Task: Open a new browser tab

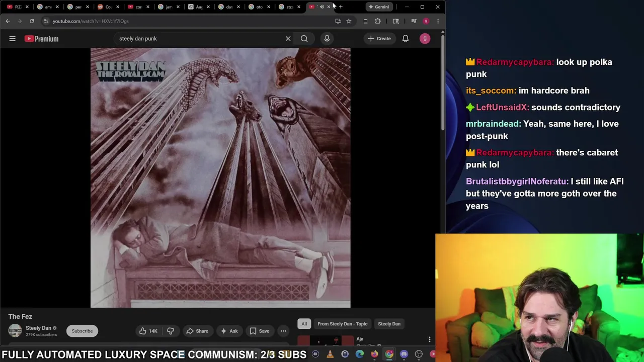Action: coord(341,7)
